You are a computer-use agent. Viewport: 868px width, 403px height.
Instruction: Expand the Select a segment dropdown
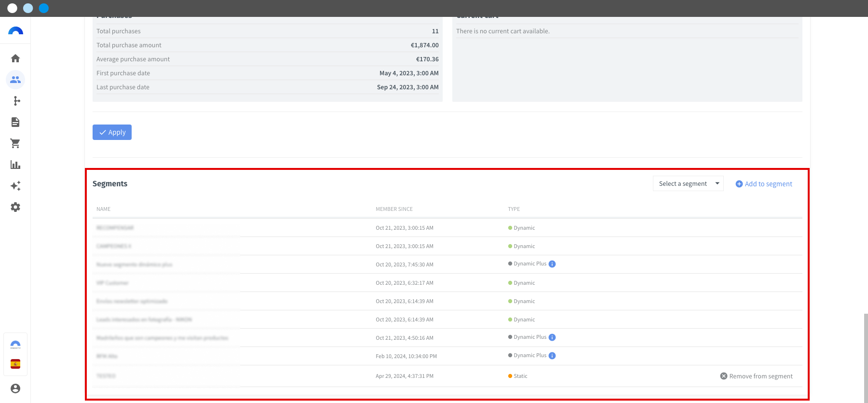(x=688, y=184)
